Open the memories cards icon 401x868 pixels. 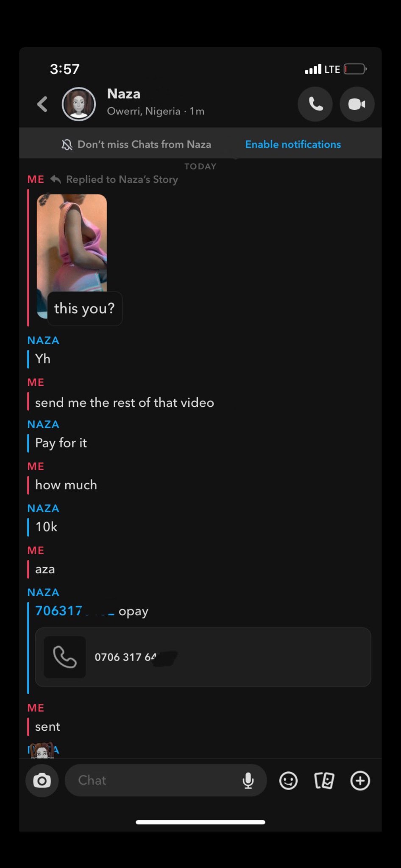[324, 780]
